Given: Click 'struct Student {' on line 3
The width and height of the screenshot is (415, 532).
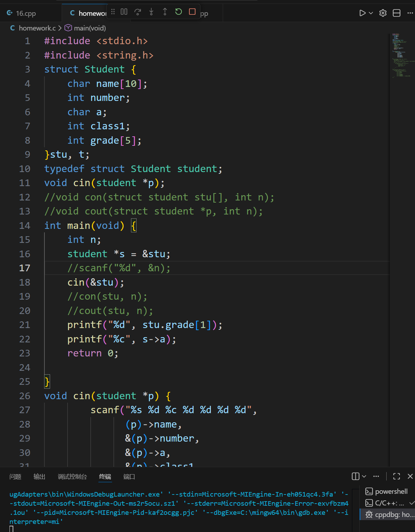Looking at the screenshot, I should pyautogui.click(x=90, y=69).
